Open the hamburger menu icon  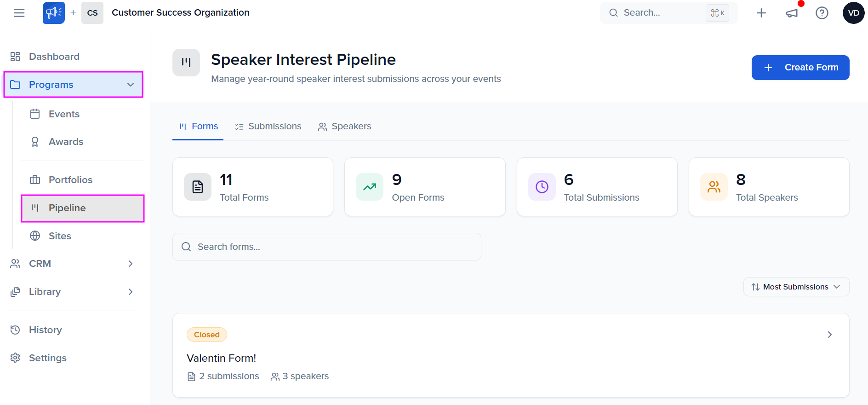[x=19, y=13]
